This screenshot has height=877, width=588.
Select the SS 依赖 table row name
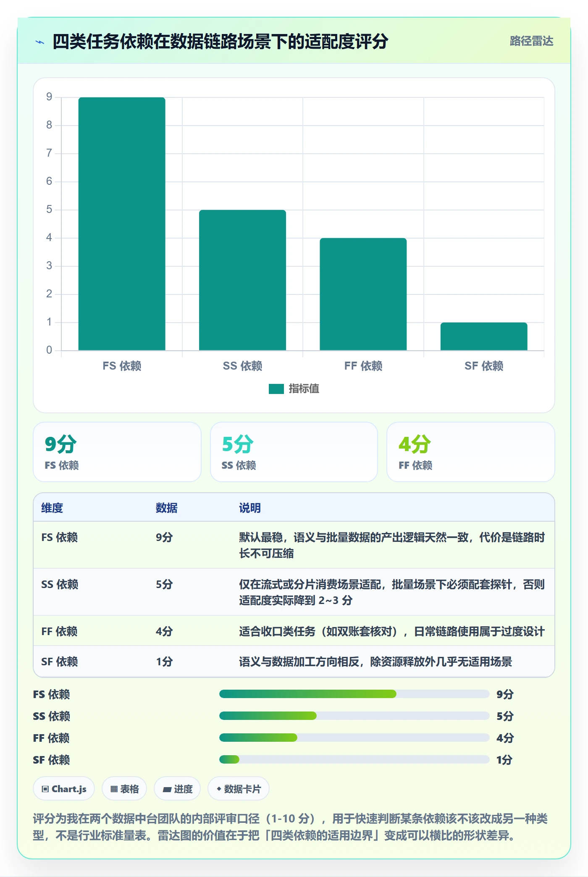60,584
